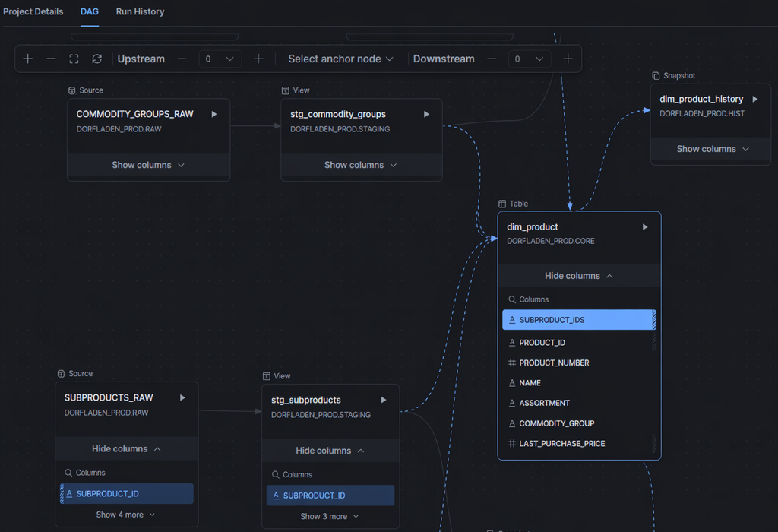Click play arrow on COMMODITY_GROUPS_RAW
The image size is (778, 532).
point(213,114)
